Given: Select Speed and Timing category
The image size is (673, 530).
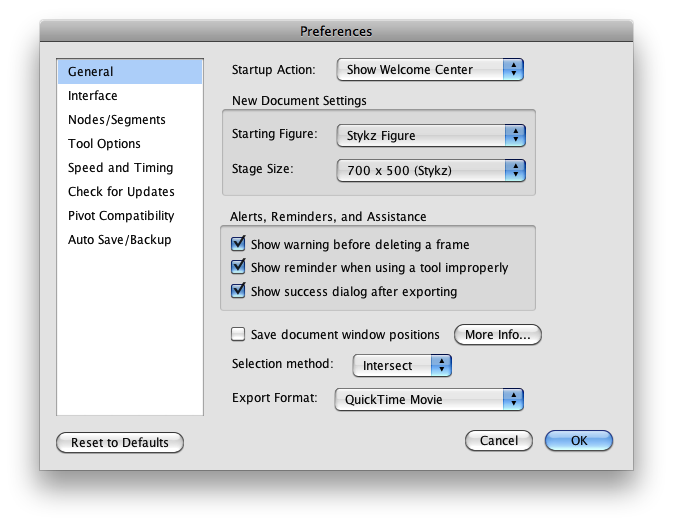Looking at the screenshot, I should pos(130,168).
